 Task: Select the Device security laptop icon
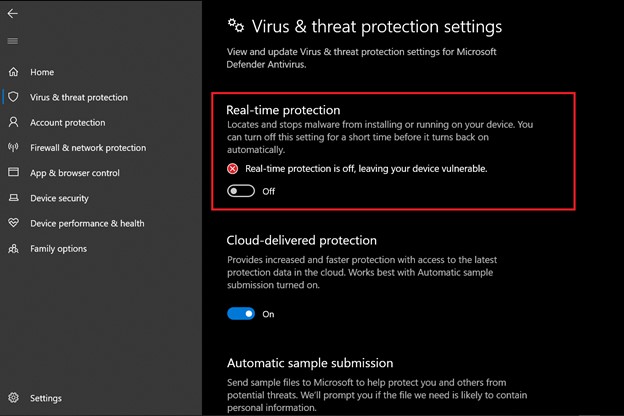click(14, 197)
